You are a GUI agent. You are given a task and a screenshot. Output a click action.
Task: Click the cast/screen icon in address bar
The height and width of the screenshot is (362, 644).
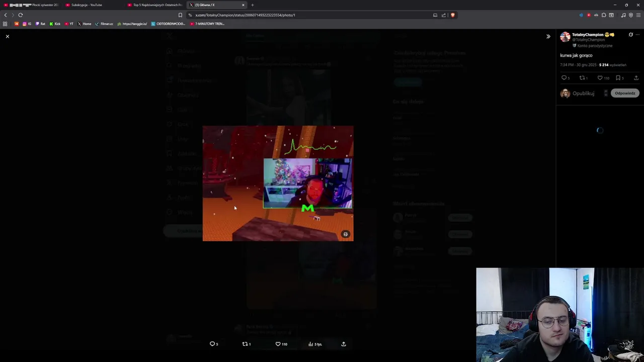(435, 15)
